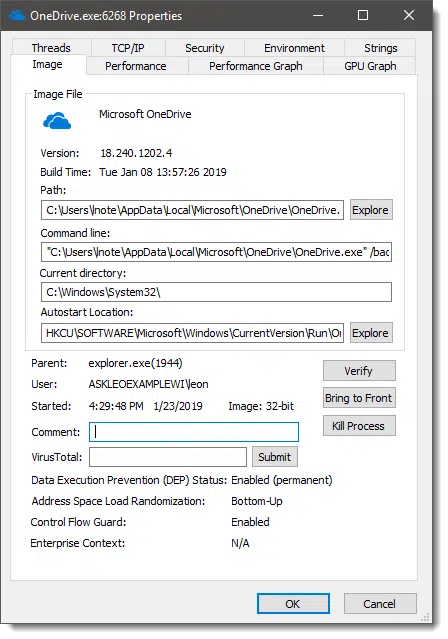
Task: Open the GPU Graph tab
Action: coord(370,66)
